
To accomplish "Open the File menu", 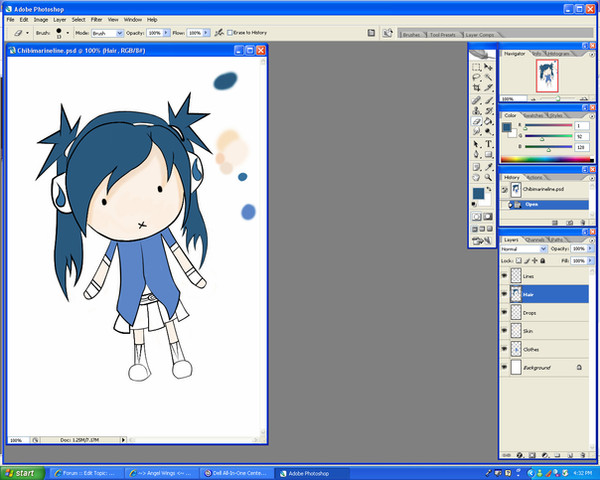I will click(x=11, y=20).
